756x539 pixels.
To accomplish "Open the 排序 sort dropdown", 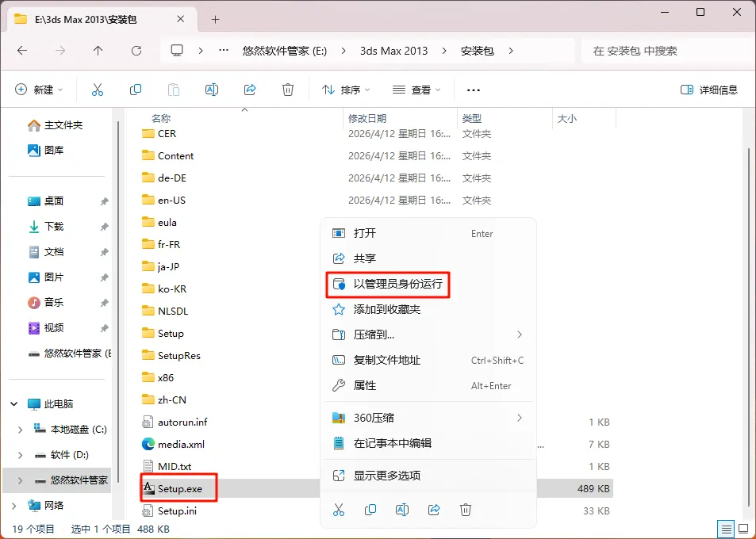I will 346,90.
